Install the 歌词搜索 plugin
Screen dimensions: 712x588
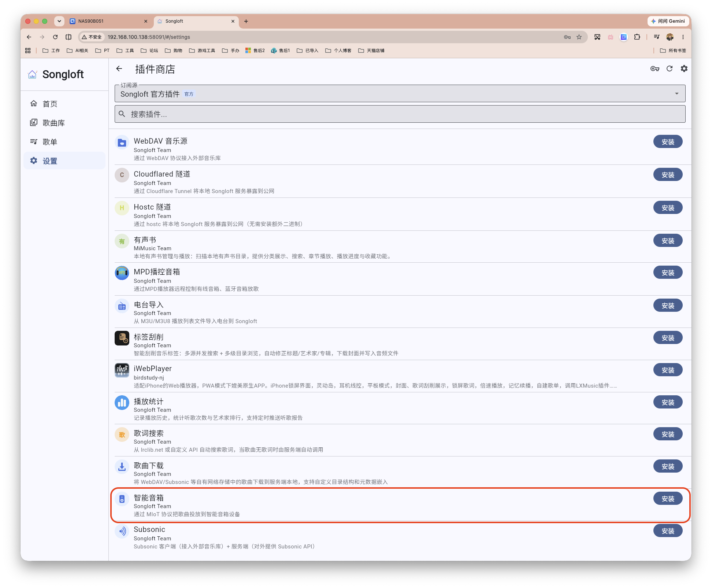coord(668,434)
